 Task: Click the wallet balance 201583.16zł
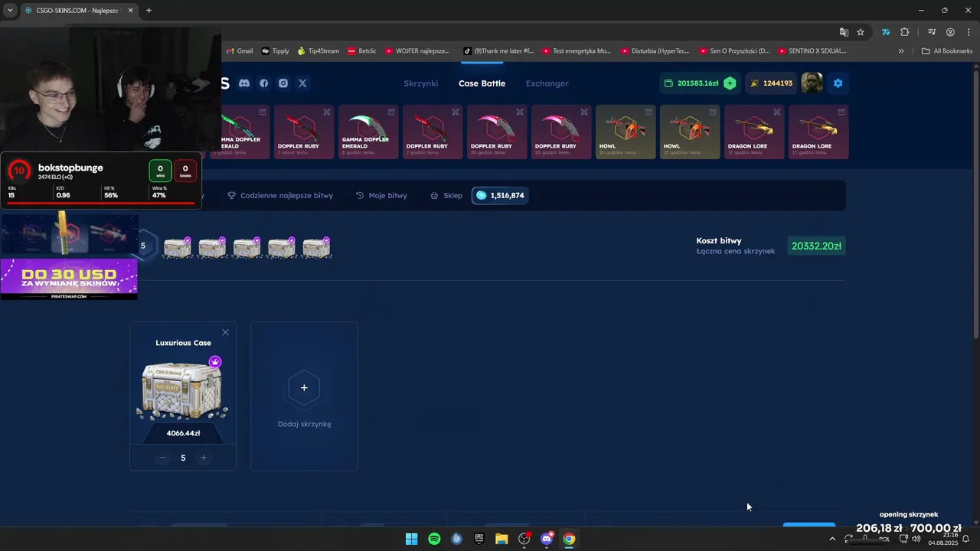[697, 83]
